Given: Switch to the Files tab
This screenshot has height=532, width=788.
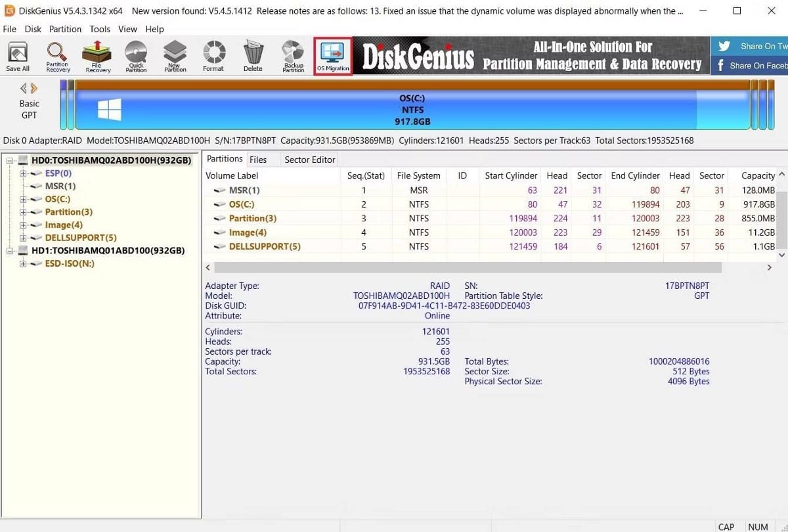Looking at the screenshot, I should pos(259,159).
